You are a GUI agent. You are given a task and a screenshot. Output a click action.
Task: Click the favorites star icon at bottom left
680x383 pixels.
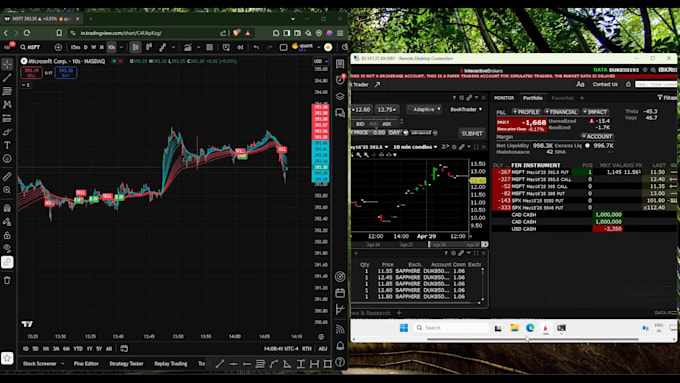(7, 358)
